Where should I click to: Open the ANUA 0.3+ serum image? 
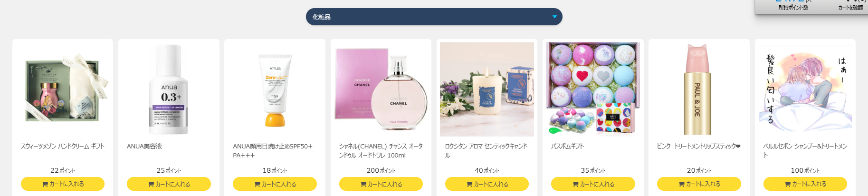(x=169, y=89)
